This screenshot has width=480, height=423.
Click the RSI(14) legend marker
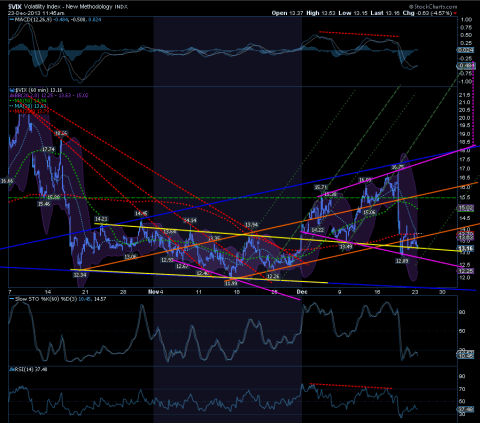tap(11, 369)
